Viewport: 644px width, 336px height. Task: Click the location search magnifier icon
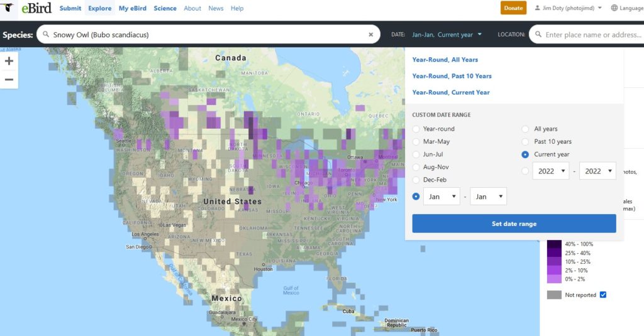(x=538, y=35)
